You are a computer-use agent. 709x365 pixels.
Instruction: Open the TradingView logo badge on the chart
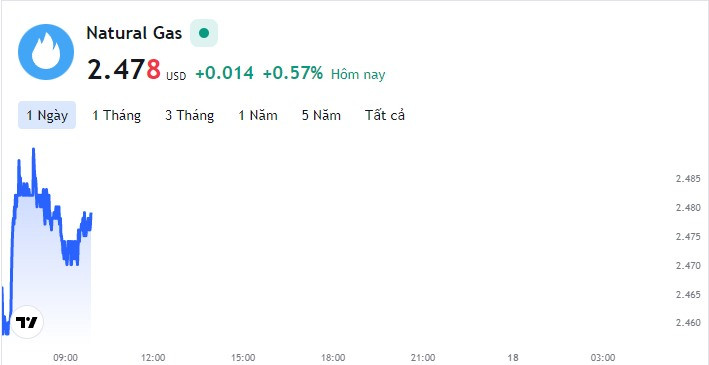tap(27, 322)
